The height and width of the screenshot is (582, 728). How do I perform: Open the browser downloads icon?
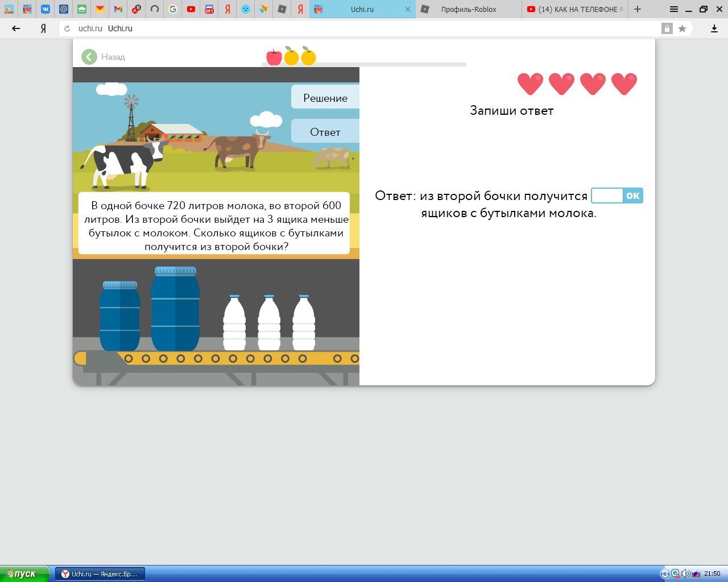[x=714, y=28]
